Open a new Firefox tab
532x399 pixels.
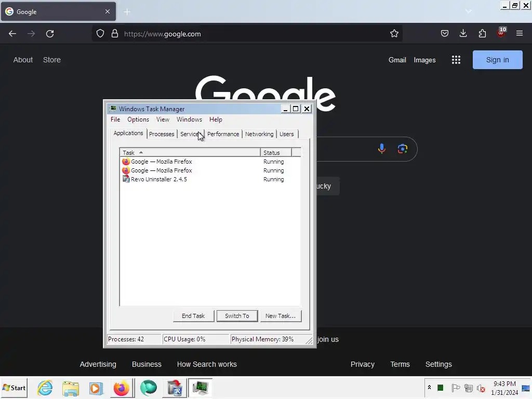(x=127, y=12)
